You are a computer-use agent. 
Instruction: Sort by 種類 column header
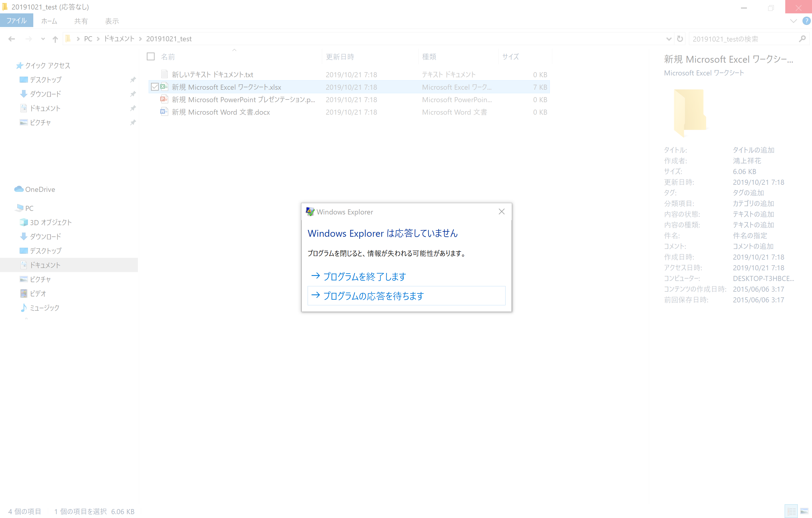tap(429, 57)
